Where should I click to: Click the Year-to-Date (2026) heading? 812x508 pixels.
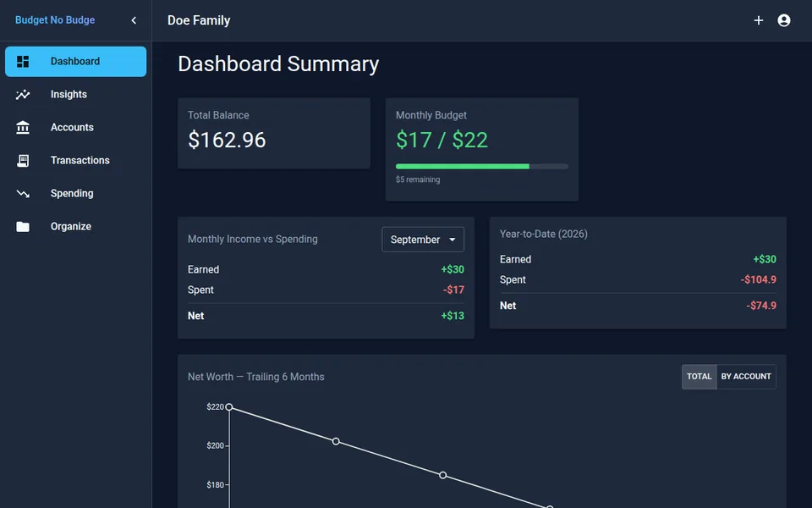pyautogui.click(x=544, y=234)
